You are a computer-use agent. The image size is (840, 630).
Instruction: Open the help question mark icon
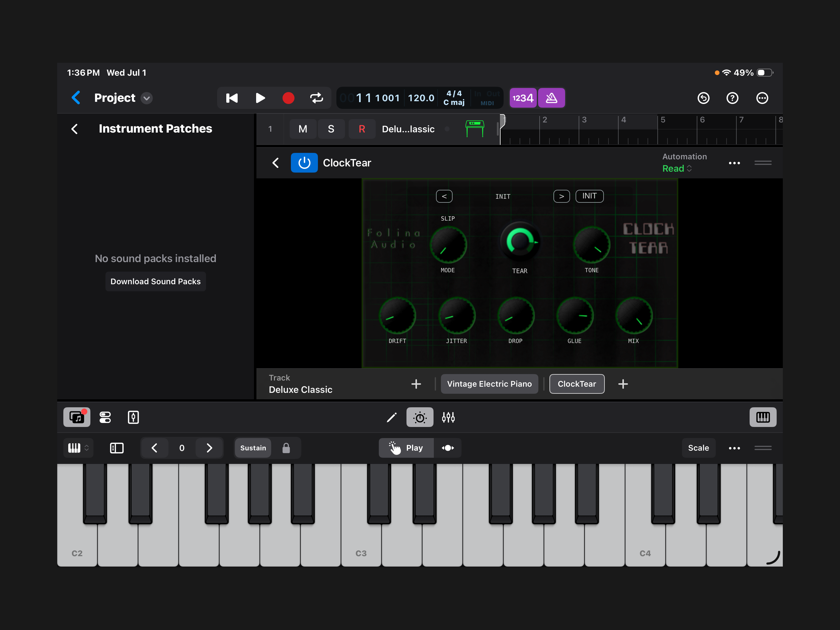(732, 98)
